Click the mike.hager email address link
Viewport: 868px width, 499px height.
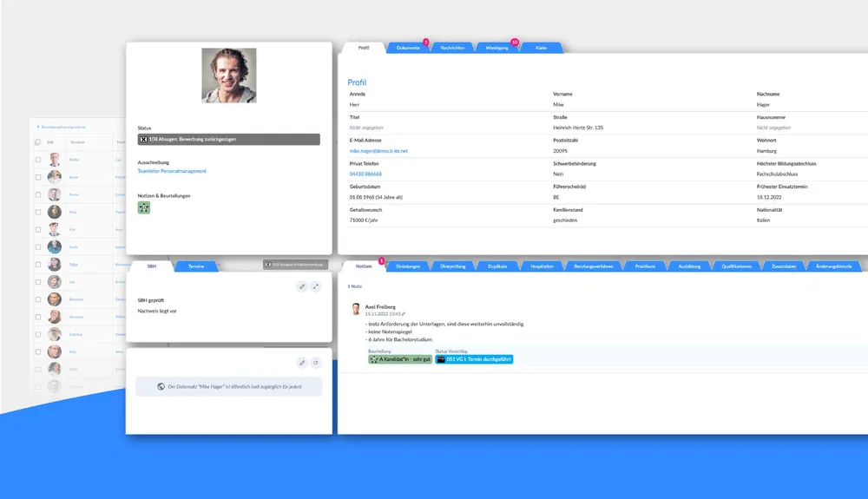tap(378, 151)
